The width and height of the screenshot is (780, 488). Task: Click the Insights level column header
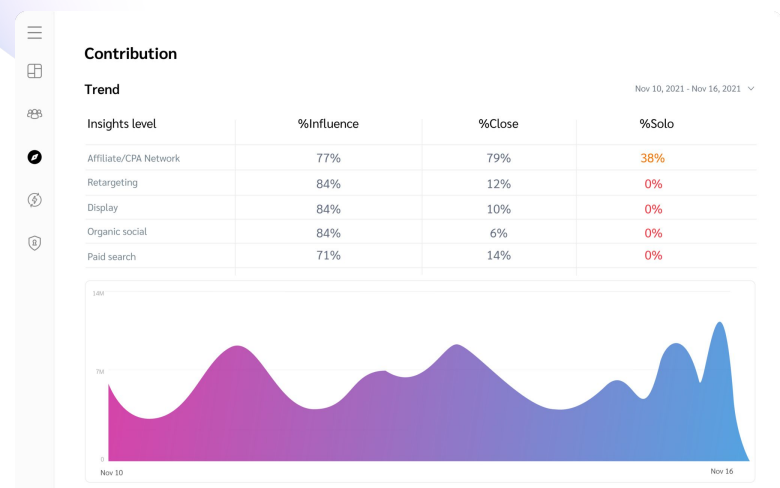pos(122,124)
